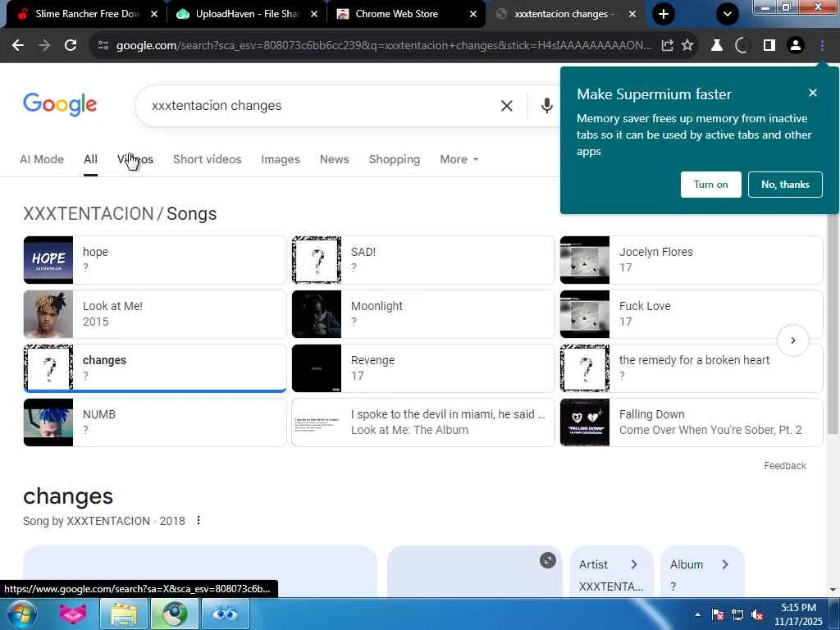The height and width of the screenshot is (630, 840).
Task: Select the hope song card
Action: [155, 260]
